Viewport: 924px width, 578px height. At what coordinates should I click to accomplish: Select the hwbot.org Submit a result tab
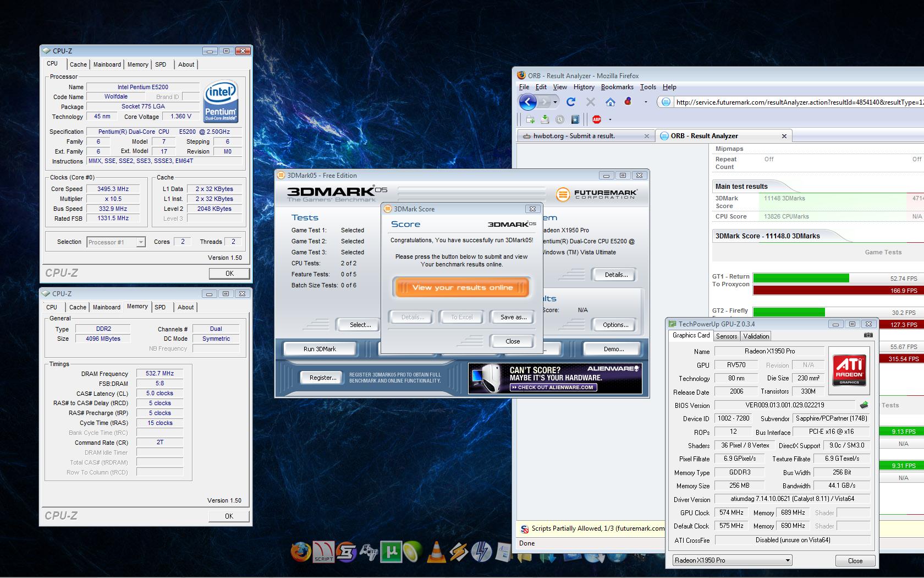[585, 136]
